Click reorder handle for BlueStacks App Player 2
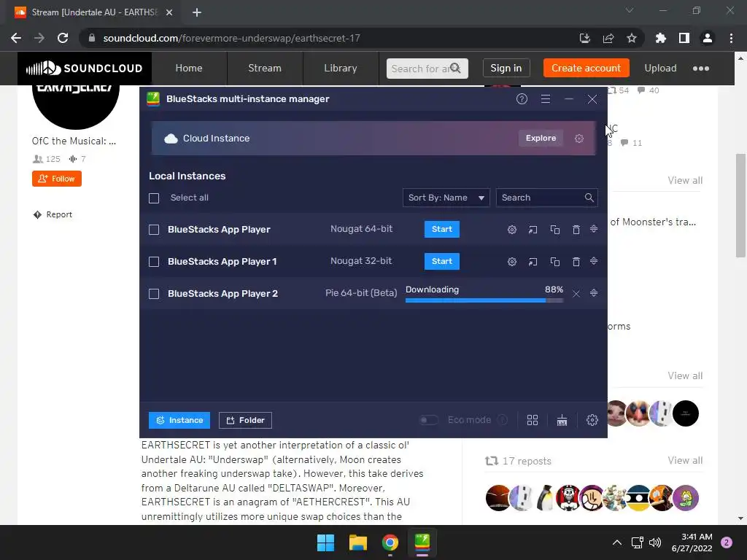This screenshot has height=560, width=747. (594, 293)
